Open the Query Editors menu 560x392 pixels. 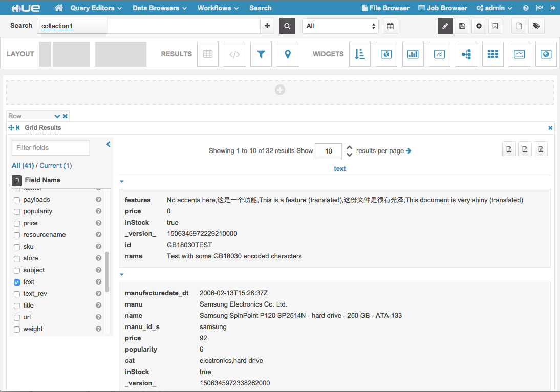(x=96, y=8)
